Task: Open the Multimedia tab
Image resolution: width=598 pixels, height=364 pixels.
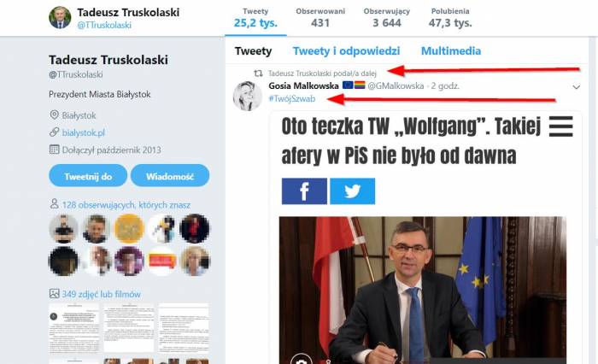Action: (x=451, y=50)
